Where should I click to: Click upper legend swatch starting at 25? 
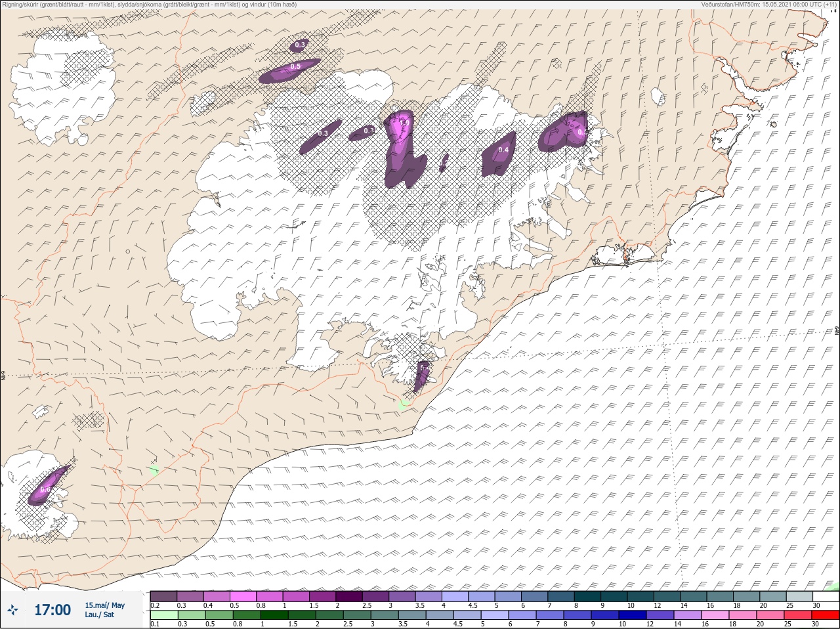pos(800,596)
